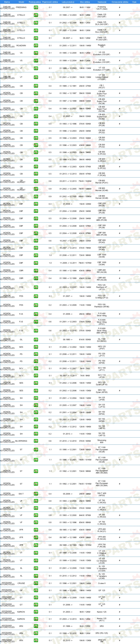The image size is (140, 644).
Task: Click the ROADWIN model name
Action: click(21, 46)
